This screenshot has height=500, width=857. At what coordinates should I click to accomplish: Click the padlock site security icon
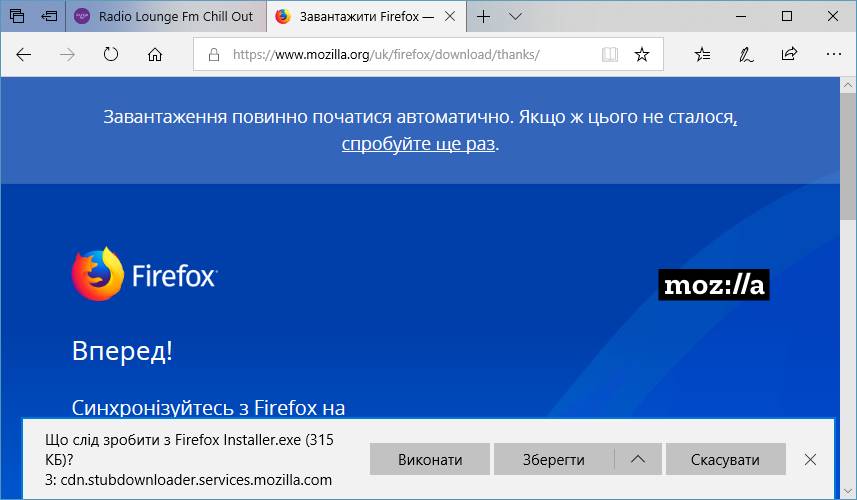[214, 54]
